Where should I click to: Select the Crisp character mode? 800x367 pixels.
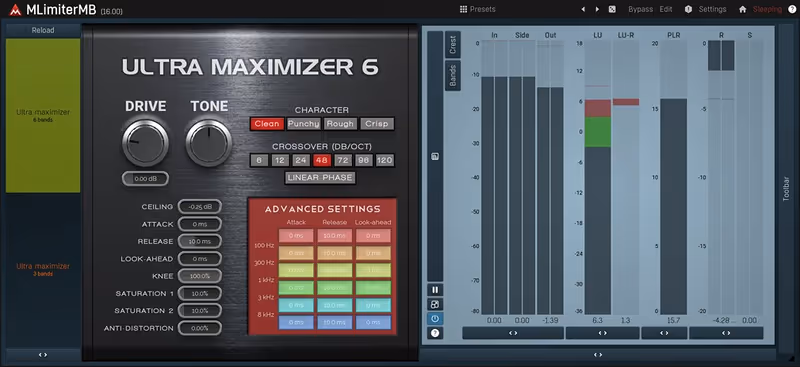[377, 124]
